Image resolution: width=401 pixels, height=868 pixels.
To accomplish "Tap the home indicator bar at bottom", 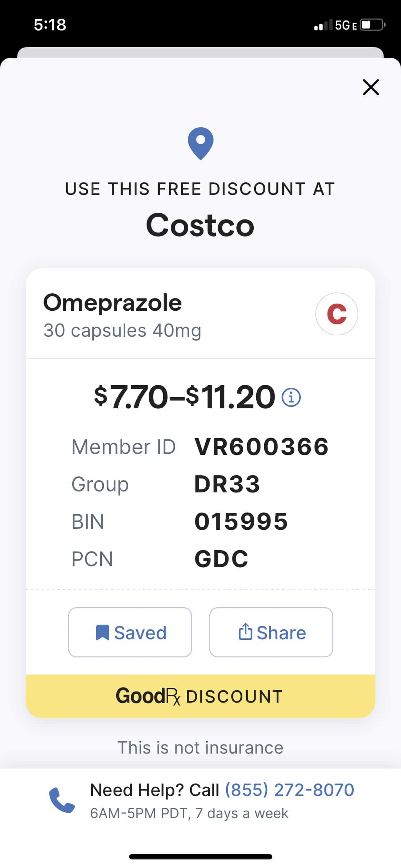I will click(x=200, y=857).
